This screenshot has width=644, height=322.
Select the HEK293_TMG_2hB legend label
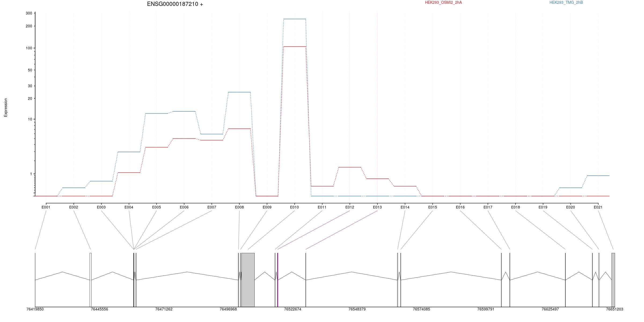(x=566, y=2)
